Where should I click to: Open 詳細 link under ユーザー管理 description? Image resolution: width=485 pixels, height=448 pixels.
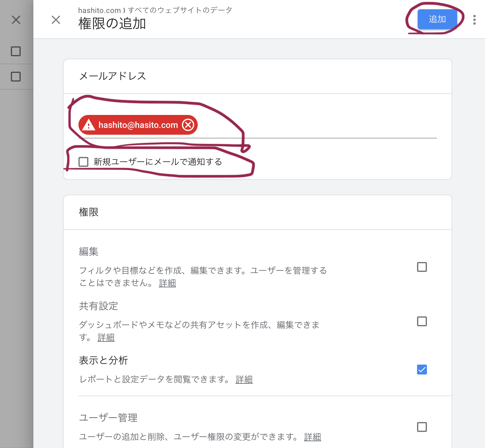tap(312, 437)
